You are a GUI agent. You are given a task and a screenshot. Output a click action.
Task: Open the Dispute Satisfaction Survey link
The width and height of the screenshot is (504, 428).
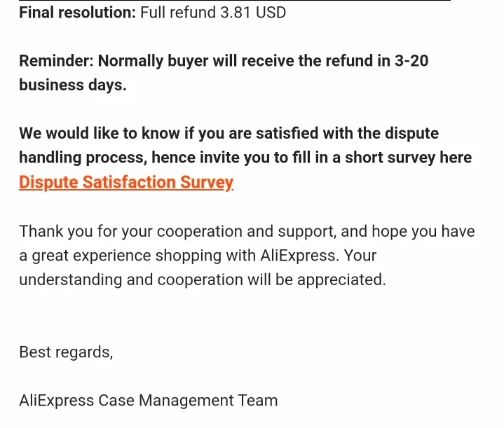(126, 182)
